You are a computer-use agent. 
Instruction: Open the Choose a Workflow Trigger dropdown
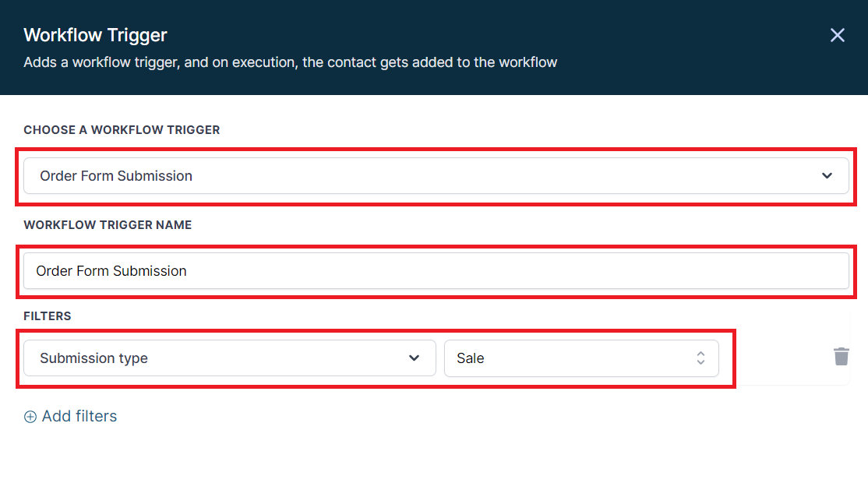[x=436, y=175]
